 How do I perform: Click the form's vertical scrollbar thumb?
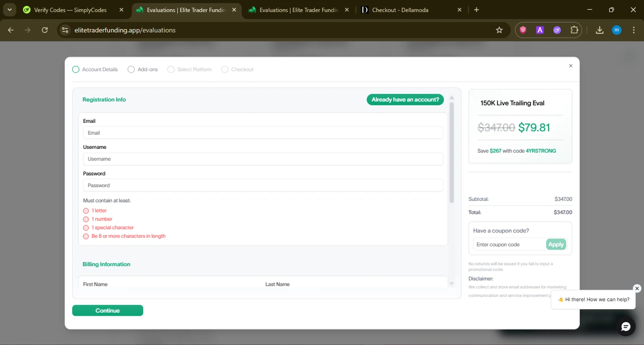pos(452,152)
